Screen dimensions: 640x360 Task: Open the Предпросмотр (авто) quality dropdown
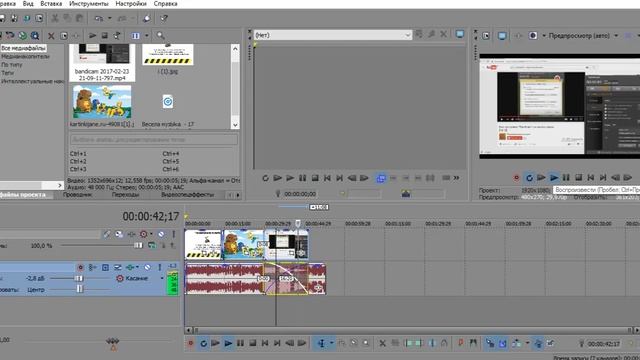pyautogui.click(x=583, y=36)
